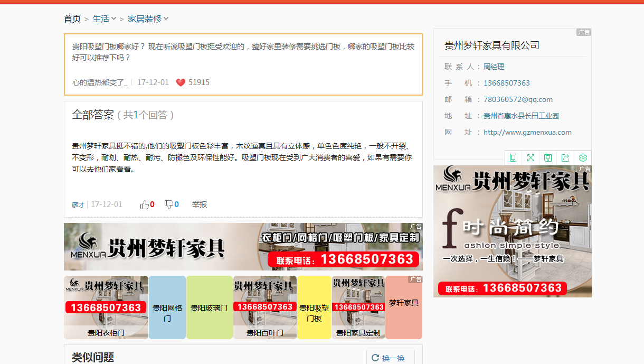Screen dimensions: 644x364
Task: Click the save floppy-disk icon
Action: coord(548,157)
